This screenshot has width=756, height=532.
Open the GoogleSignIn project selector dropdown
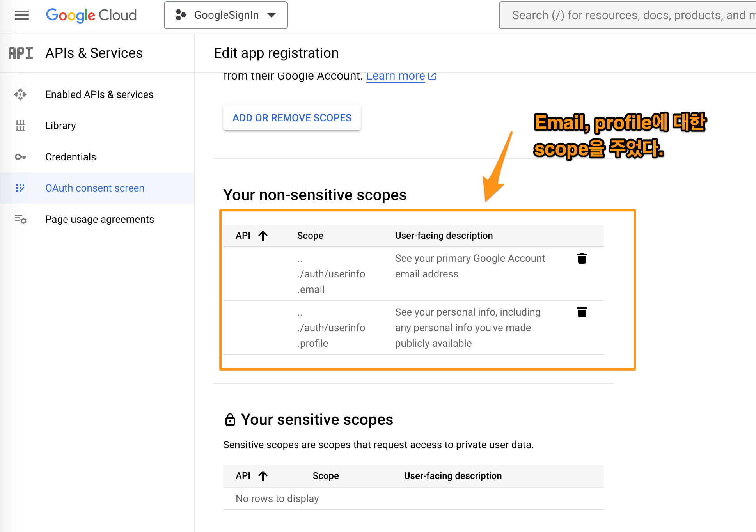[x=225, y=15]
